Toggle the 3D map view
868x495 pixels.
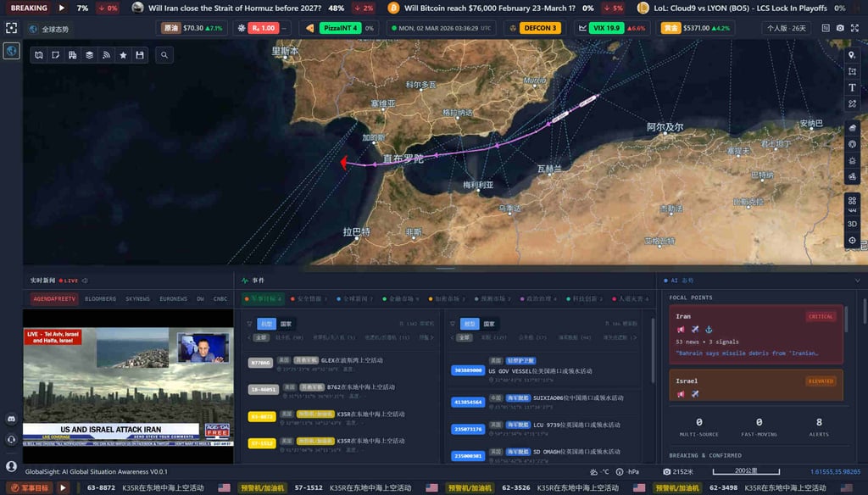click(852, 224)
